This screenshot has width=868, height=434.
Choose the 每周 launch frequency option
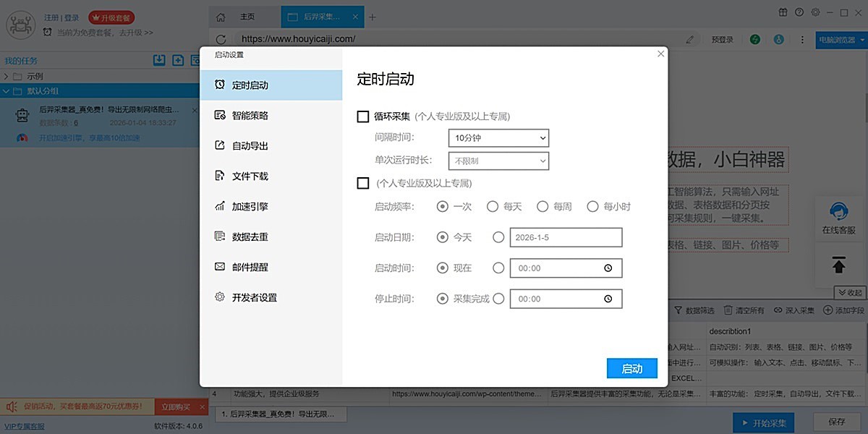point(542,207)
